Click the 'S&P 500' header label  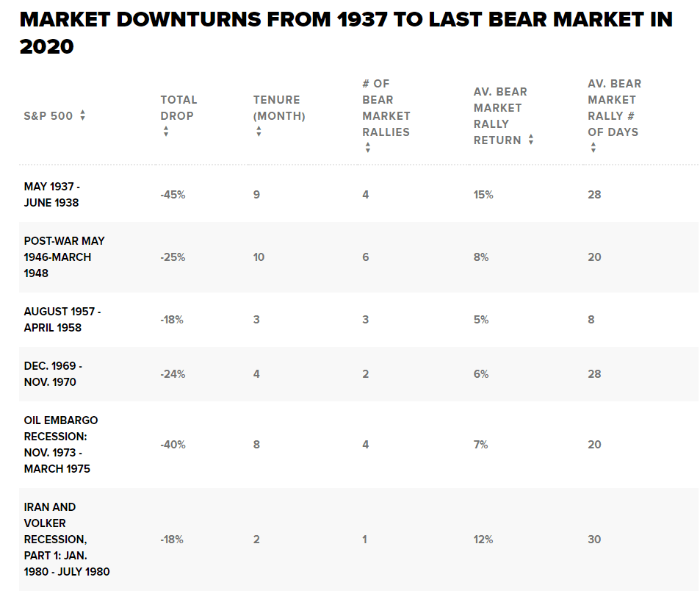click(x=48, y=115)
